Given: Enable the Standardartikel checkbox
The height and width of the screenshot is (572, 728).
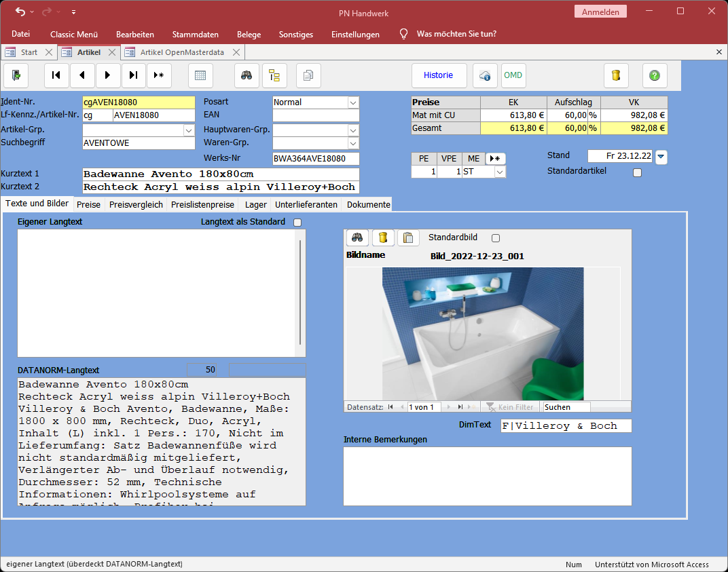Looking at the screenshot, I should pos(637,172).
